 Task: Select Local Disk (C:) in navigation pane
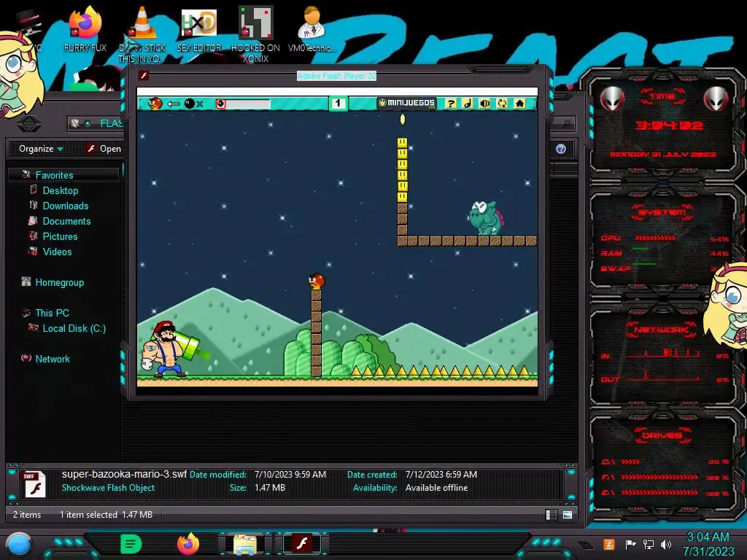tap(74, 328)
